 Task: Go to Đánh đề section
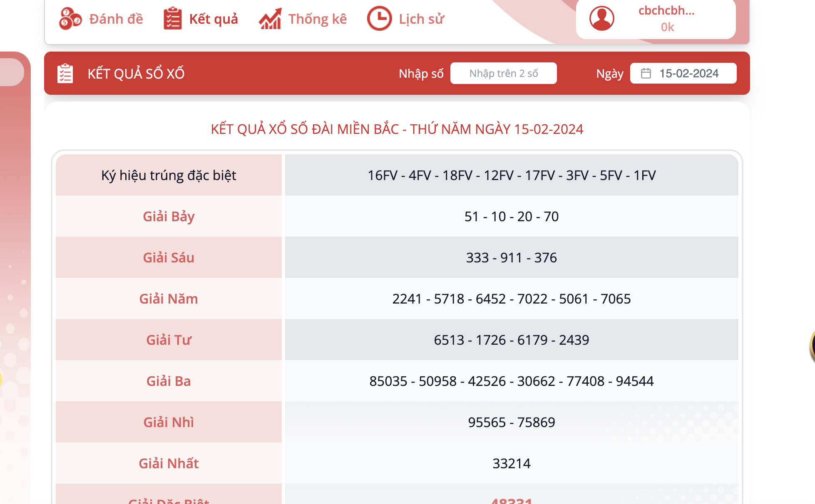pos(115,18)
